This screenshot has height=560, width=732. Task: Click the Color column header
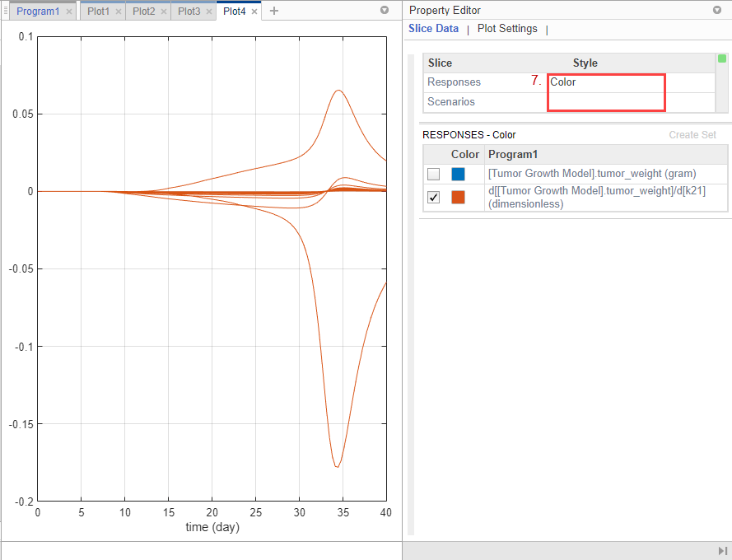pos(465,155)
